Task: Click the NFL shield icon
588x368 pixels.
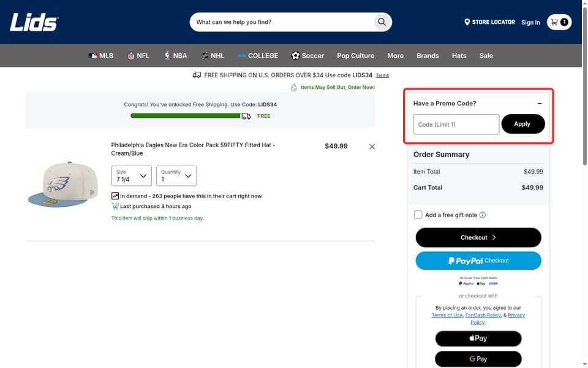Action: 131,56
